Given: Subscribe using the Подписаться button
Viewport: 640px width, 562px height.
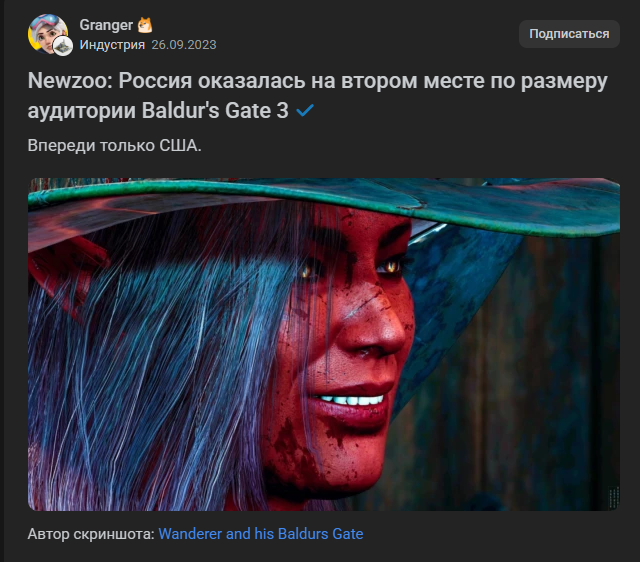Looking at the screenshot, I should tap(569, 34).
